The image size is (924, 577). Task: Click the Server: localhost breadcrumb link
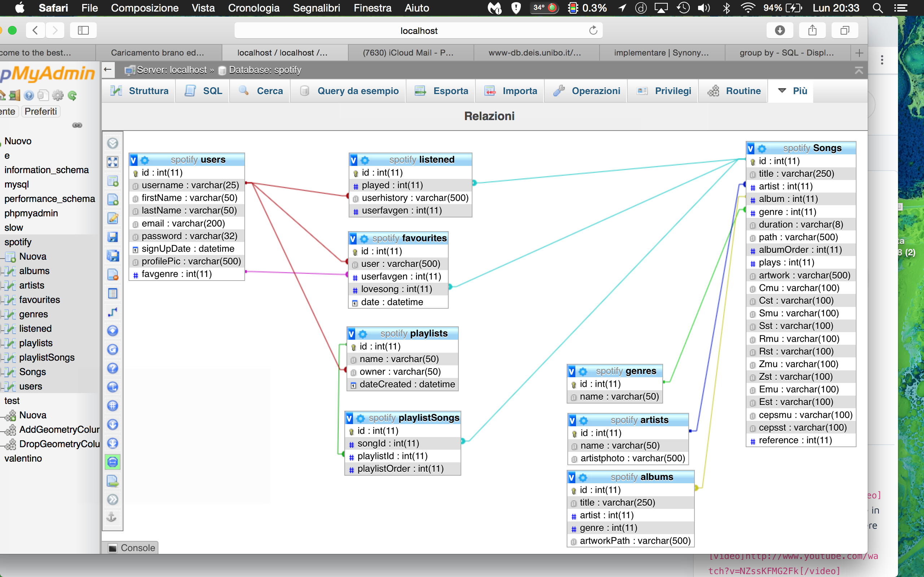171,70
